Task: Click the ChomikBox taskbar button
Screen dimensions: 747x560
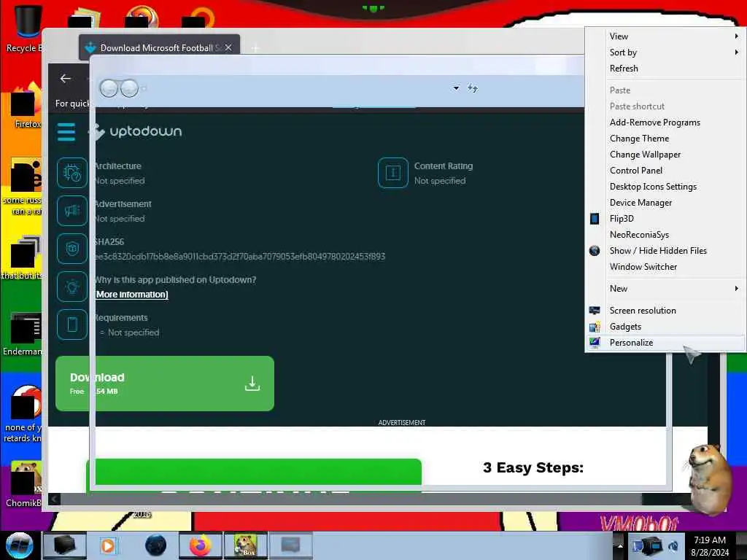Action: pyautogui.click(x=246, y=545)
